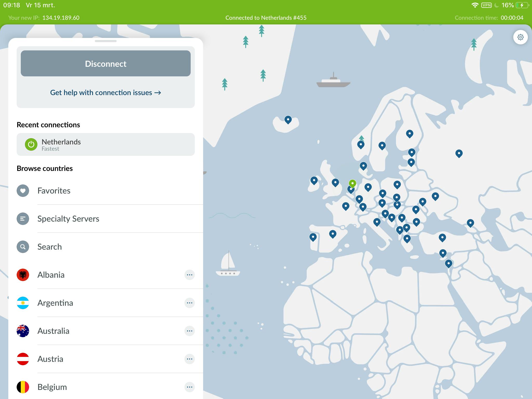Tap the Iceland server map pin
The height and width of the screenshot is (399, 532).
288,119
